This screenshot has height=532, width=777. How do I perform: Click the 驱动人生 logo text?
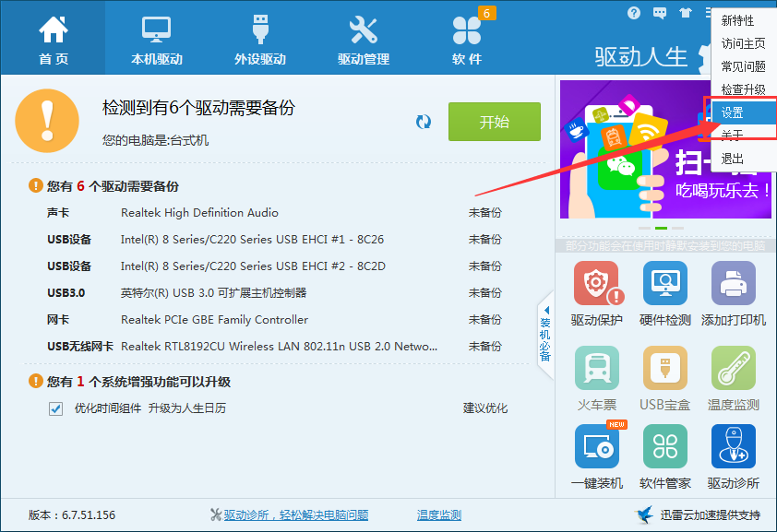pos(641,57)
